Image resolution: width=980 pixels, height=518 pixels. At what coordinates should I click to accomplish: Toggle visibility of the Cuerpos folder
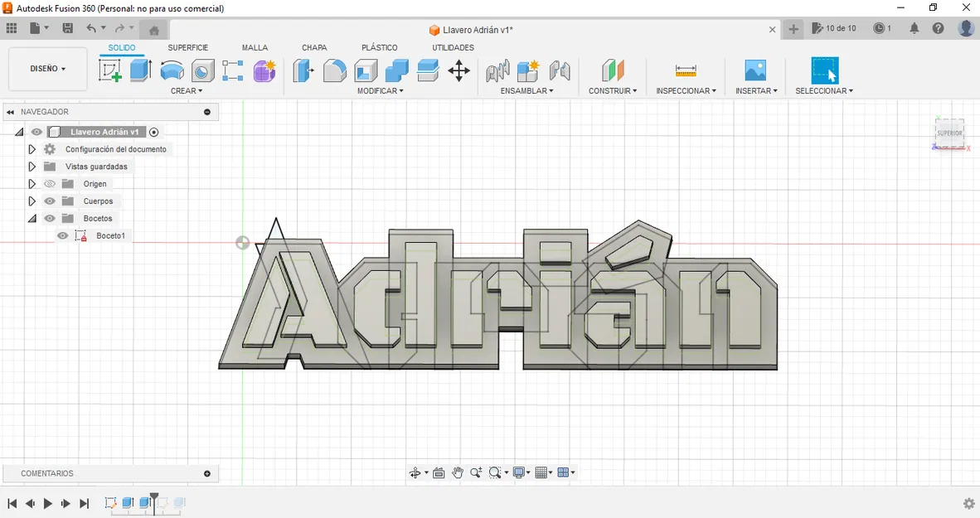[x=49, y=201]
